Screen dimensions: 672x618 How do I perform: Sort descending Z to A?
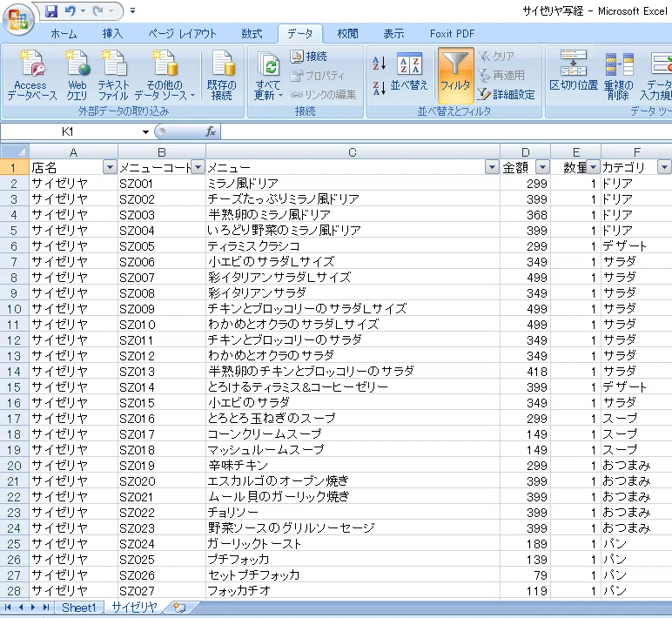click(379, 88)
